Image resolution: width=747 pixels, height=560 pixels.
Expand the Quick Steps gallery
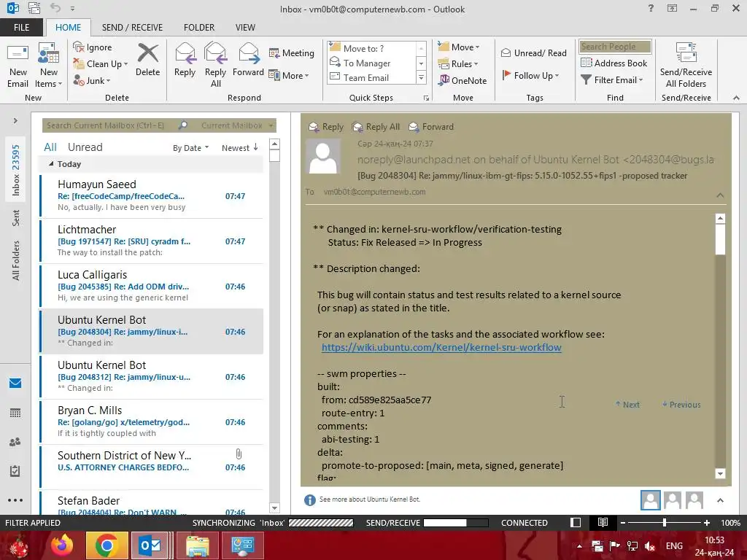[421, 77]
